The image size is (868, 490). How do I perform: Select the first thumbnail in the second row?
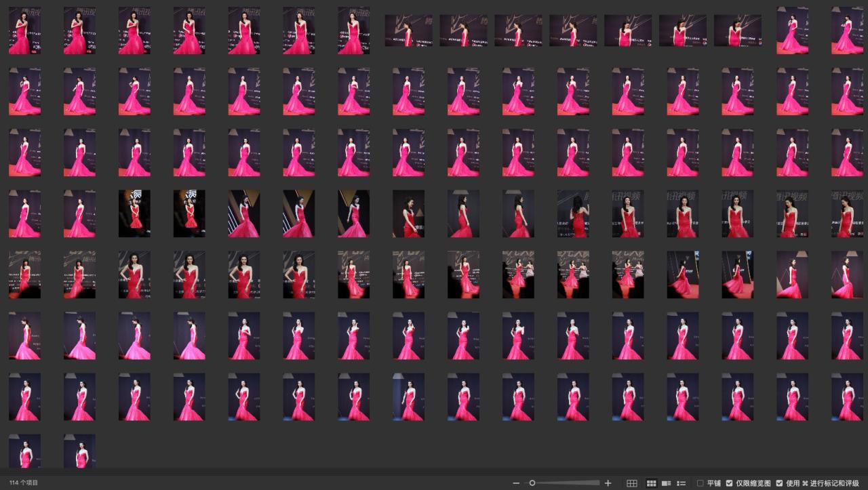coord(24,91)
